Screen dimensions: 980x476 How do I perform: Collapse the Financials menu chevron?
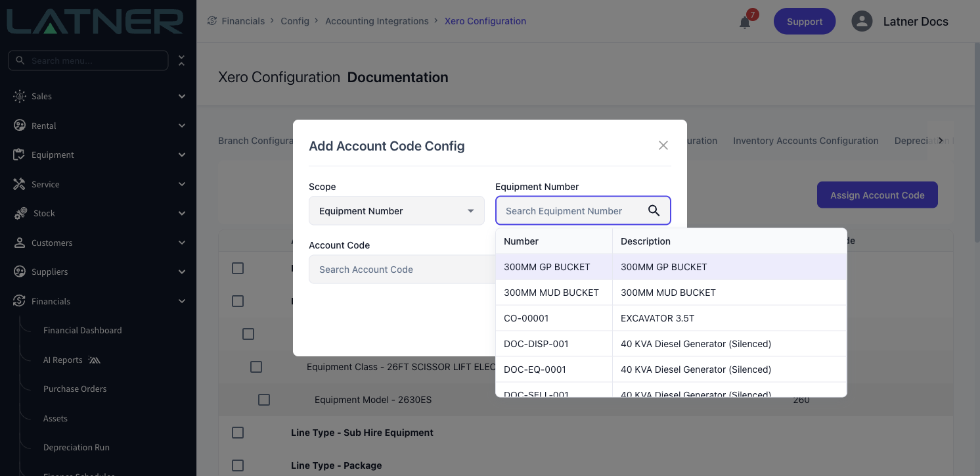pyautogui.click(x=182, y=301)
